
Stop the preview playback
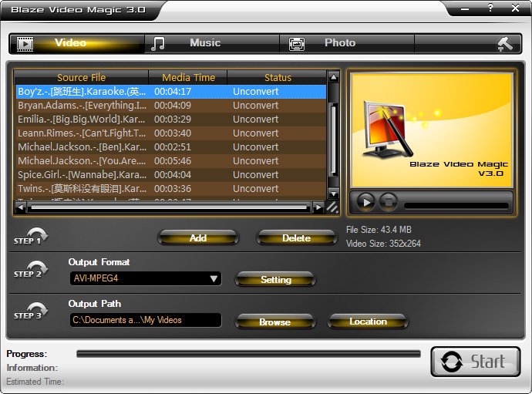389,202
